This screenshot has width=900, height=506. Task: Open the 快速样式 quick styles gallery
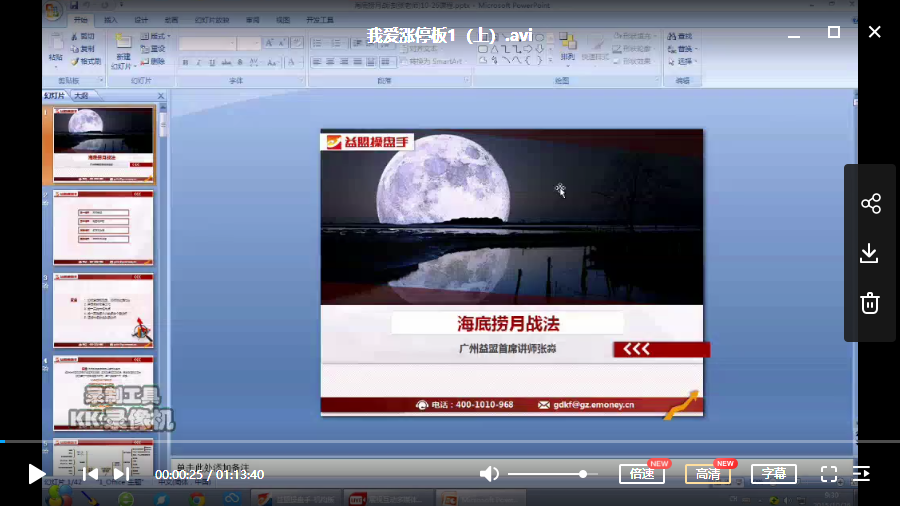tap(595, 49)
